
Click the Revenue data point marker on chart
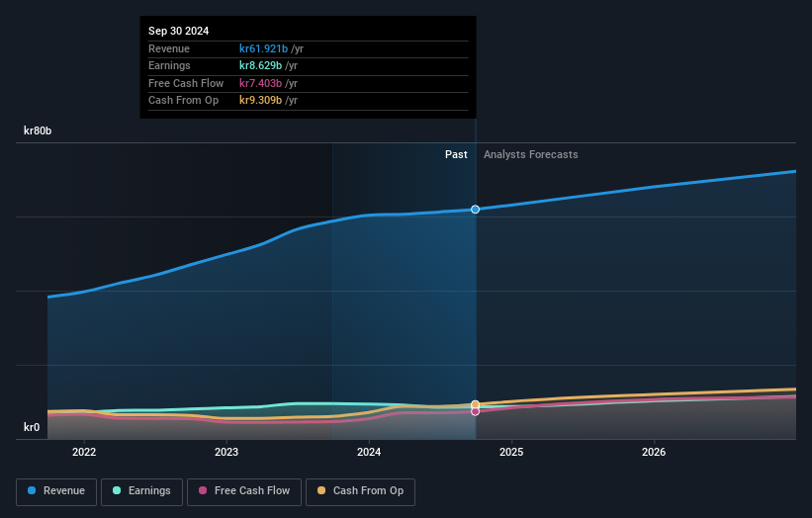tap(475, 210)
